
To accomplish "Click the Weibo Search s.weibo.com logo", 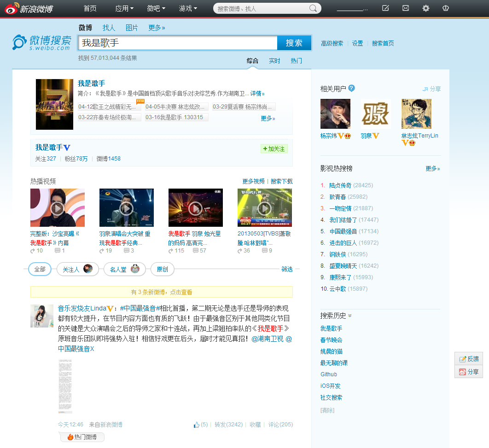I will pyautogui.click(x=42, y=43).
